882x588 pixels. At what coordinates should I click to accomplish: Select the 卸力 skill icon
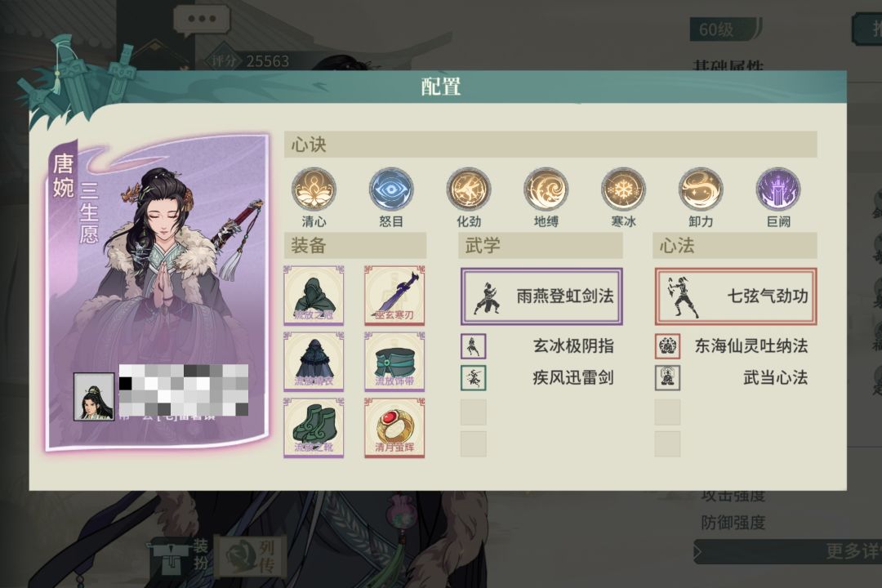tap(701, 189)
